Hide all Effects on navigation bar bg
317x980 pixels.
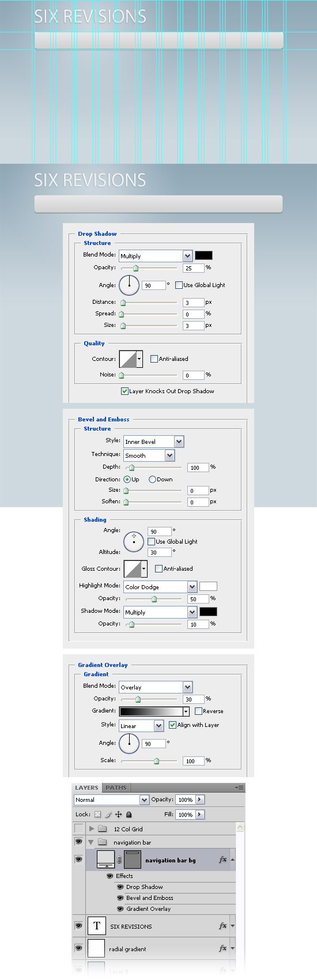(110, 876)
